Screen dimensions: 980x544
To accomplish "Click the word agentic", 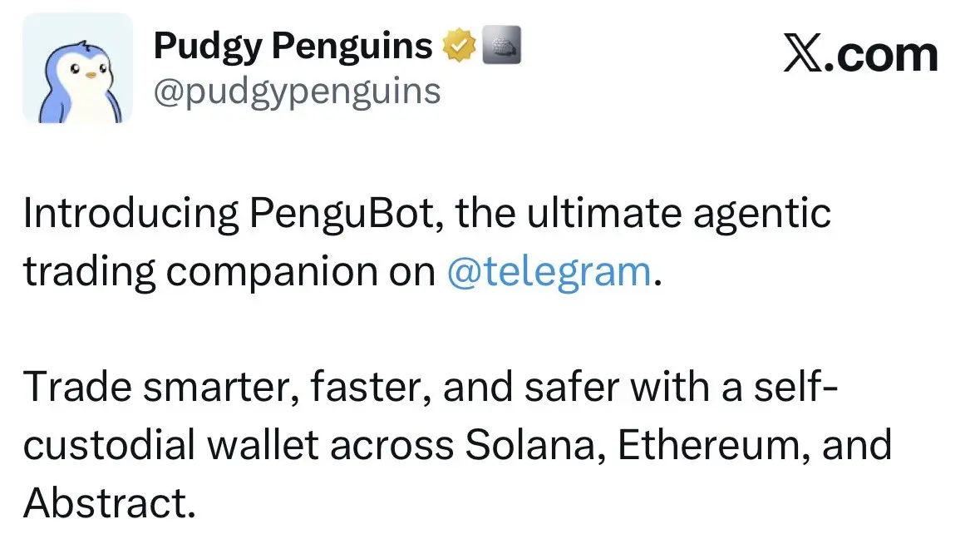I will pyautogui.click(x=762, y=215).
